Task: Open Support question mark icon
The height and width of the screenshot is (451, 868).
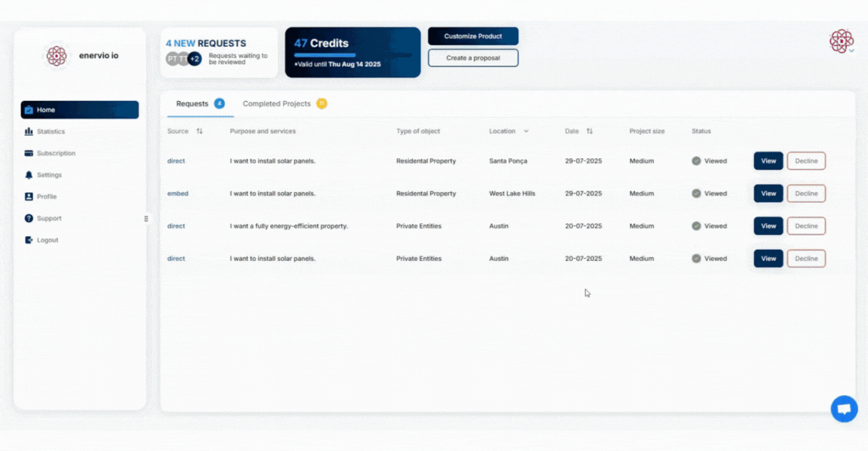Action: 29,219
